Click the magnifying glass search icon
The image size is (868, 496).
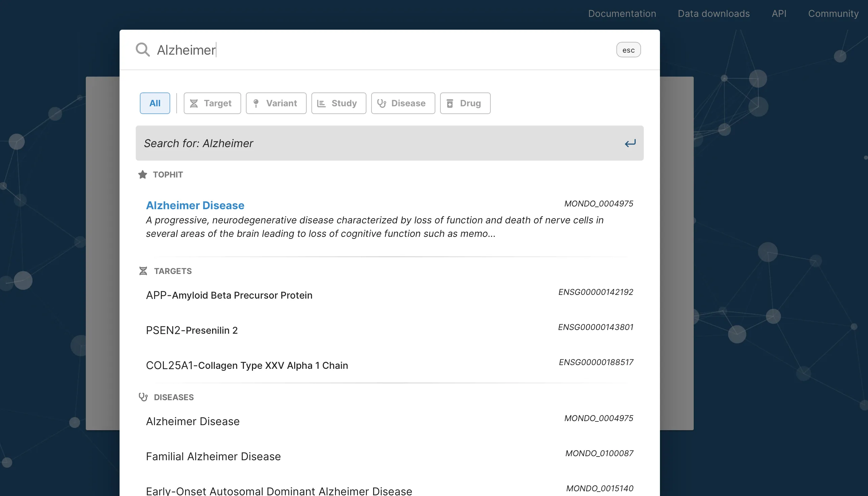pos(143,50)
